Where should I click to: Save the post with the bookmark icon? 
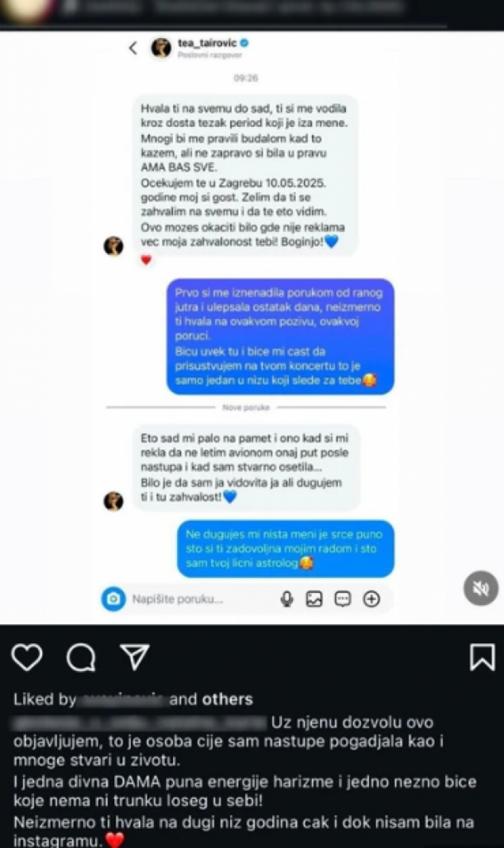point(482,657)
